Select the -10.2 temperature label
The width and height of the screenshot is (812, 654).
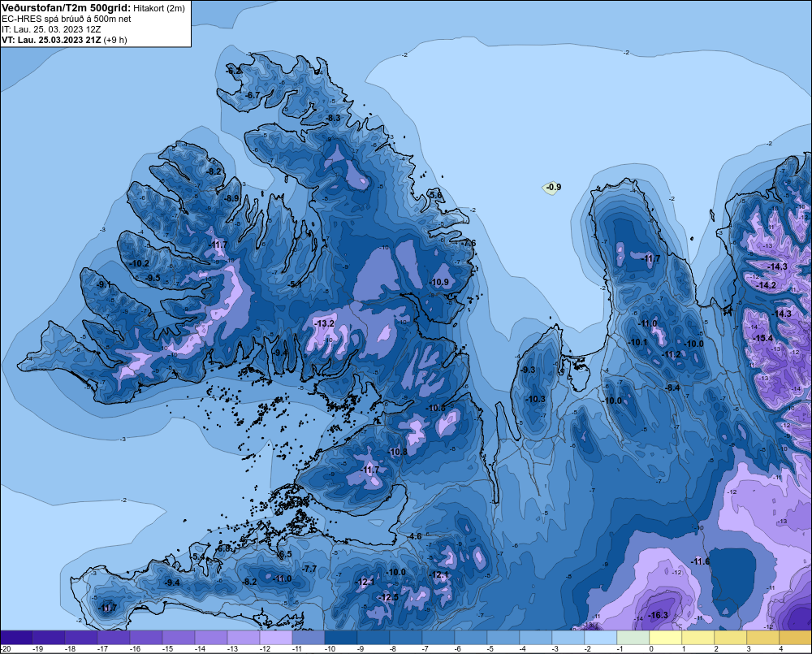pos(140,263)
